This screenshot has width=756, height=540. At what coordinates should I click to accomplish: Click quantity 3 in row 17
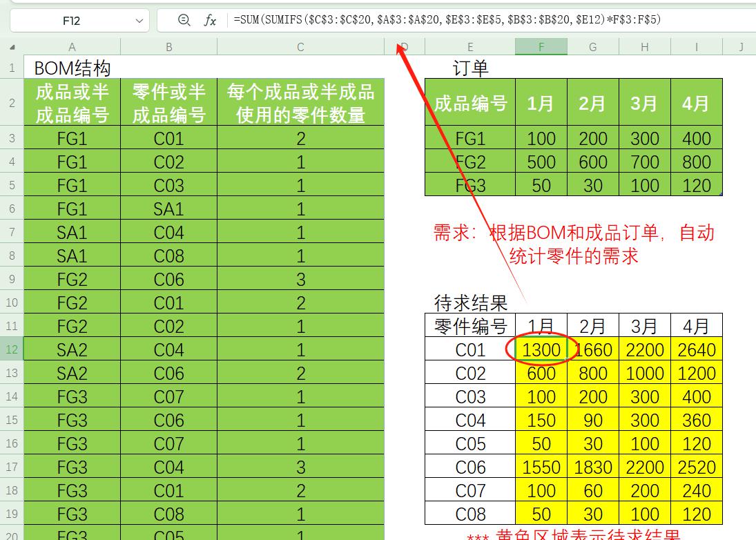[300, 467]
